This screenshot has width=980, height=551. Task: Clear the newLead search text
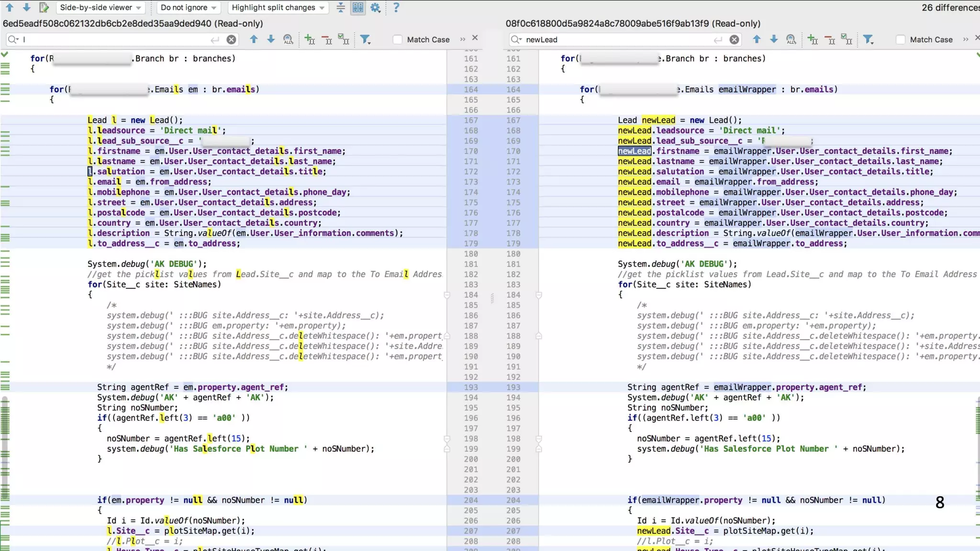coord(734,39)
